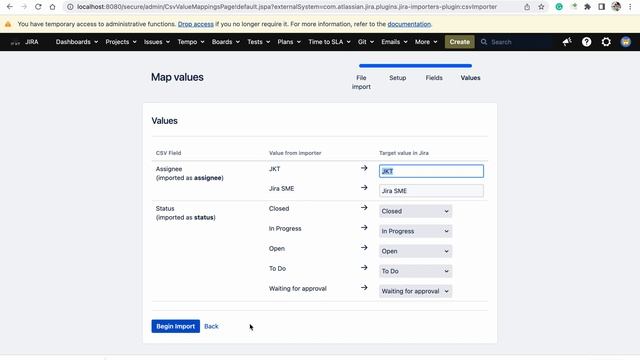
Task: Open the browser home page
Action: [52, 7]
